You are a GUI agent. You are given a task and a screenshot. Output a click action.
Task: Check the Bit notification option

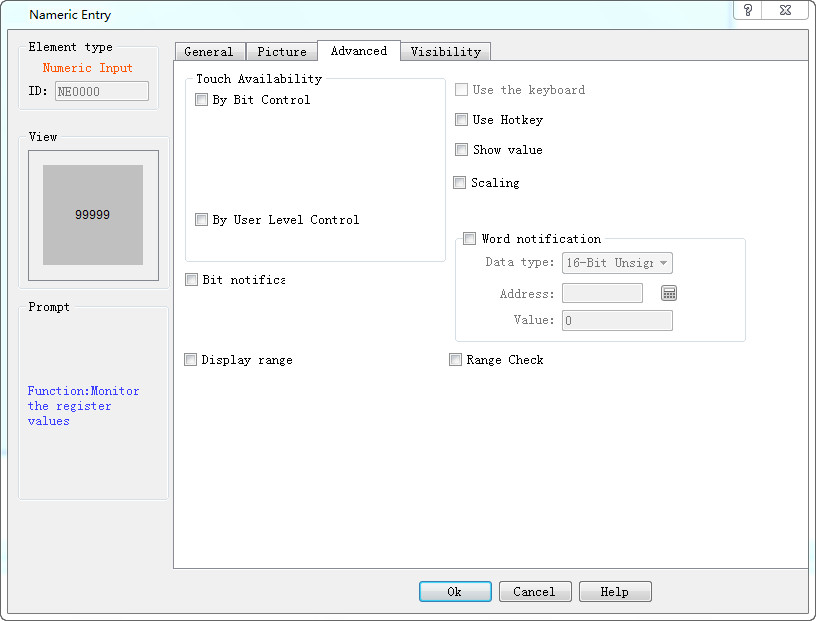pyautogui.click(x=190, y=280)
